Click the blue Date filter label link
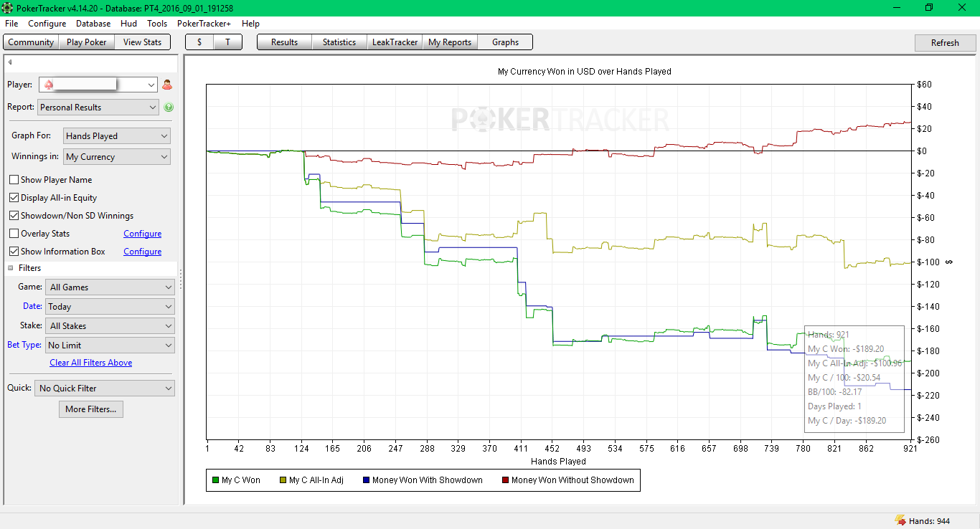 pyautogui.click(x=32, y=306)
